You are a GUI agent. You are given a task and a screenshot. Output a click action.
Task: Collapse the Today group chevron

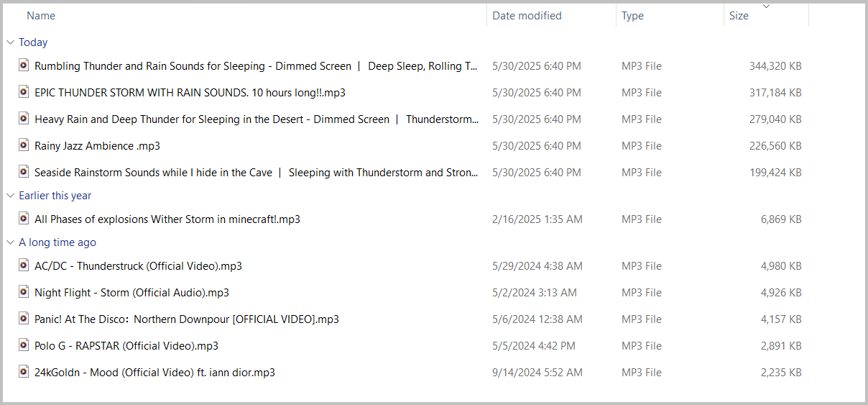tap(10, 42)
